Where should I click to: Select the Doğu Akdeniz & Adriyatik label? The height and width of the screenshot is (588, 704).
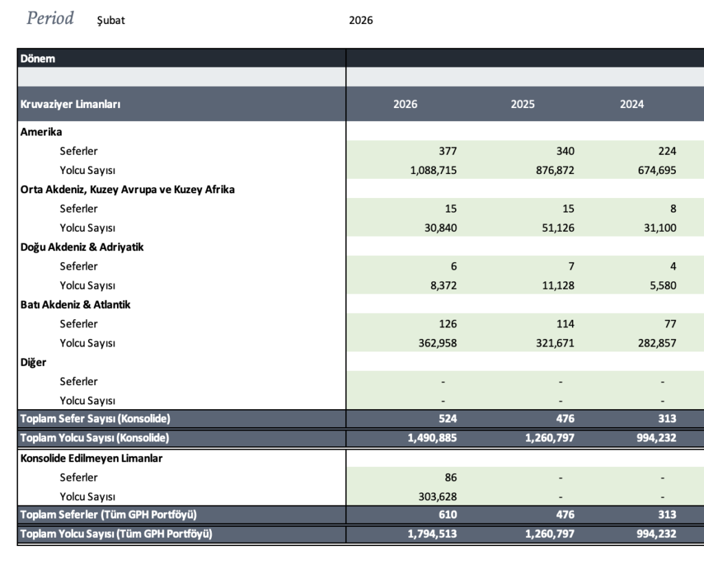82,247
